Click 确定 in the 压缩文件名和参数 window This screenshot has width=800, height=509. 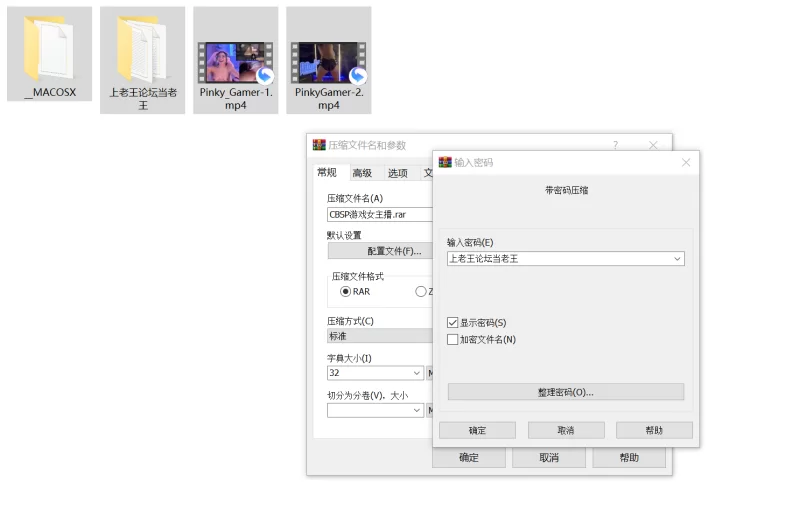(x=469, y=457)
